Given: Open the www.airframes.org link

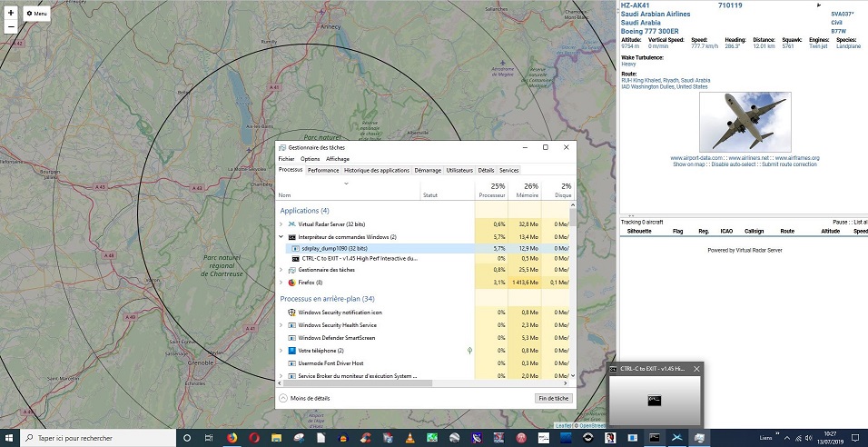Looking at the screenshot, I should click(x=797, y=158).
